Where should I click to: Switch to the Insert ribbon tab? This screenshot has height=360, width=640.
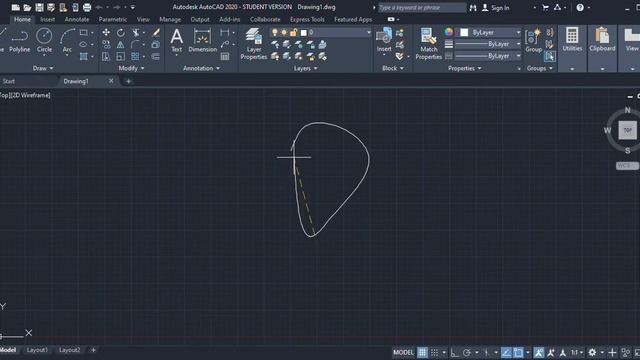pyautogui.click(x=47, y=19)
